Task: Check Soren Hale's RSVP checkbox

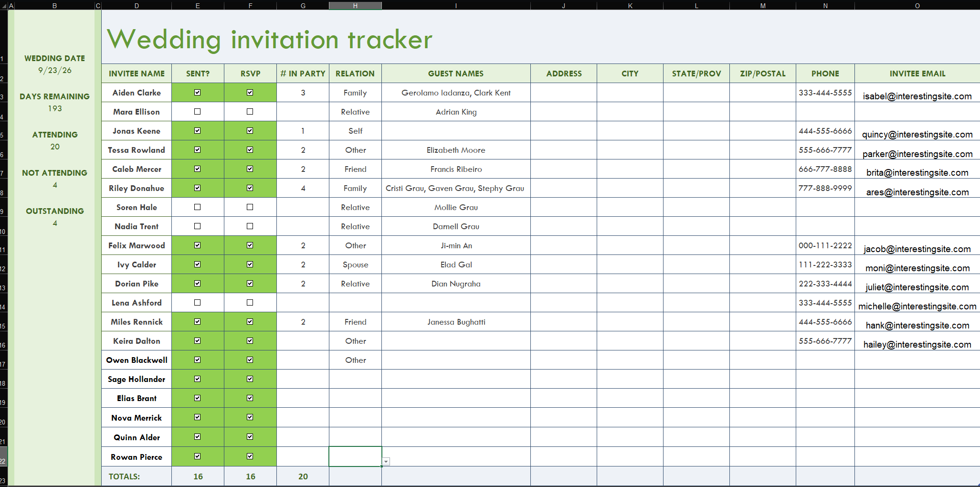Action: point(250,207)
